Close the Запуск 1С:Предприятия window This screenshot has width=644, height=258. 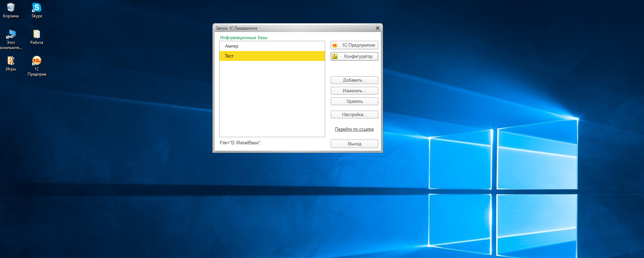coord(378,28)
